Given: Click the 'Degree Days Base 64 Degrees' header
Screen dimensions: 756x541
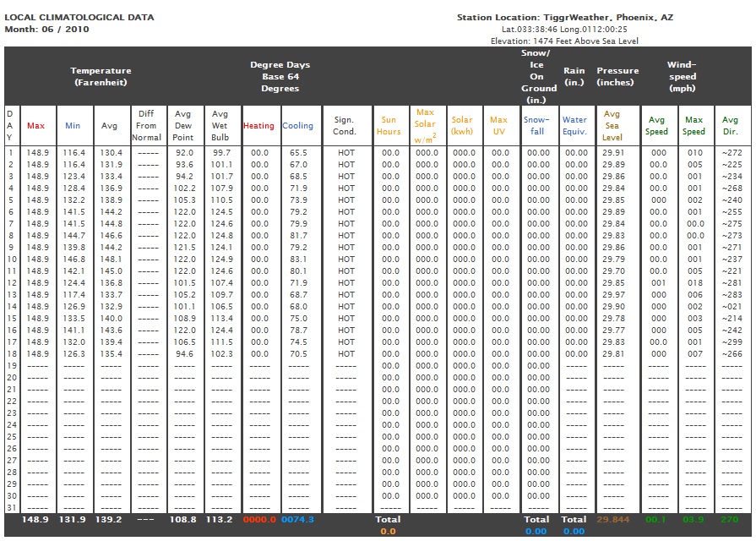Looking at the screenshot, I should click(280, 76).
